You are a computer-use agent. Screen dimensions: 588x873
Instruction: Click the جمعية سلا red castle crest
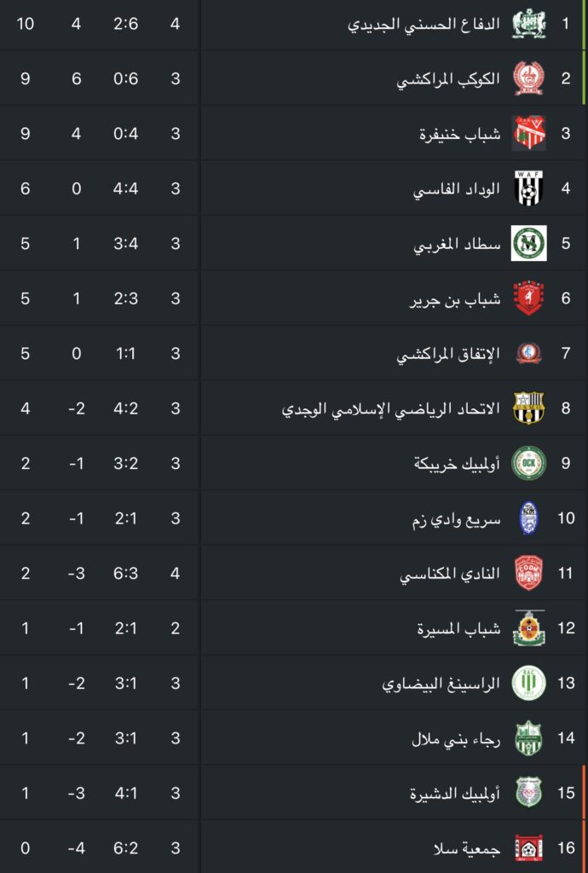(x=528, y=848)
